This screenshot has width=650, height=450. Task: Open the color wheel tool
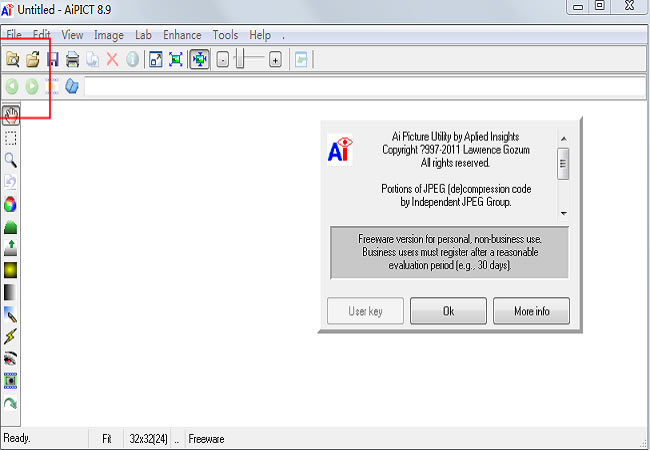click(10, 204)
